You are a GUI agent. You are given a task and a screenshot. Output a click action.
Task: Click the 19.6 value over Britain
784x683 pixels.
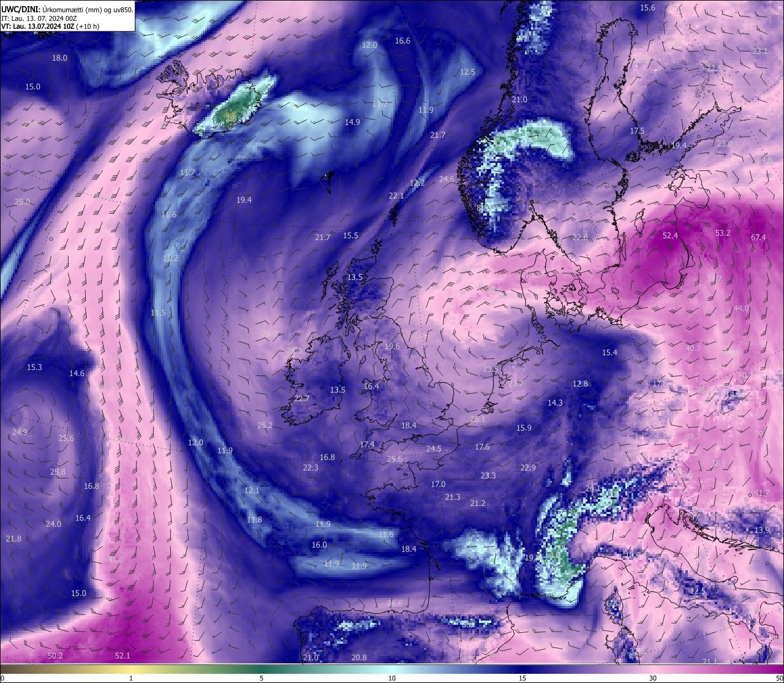point(392,346)
